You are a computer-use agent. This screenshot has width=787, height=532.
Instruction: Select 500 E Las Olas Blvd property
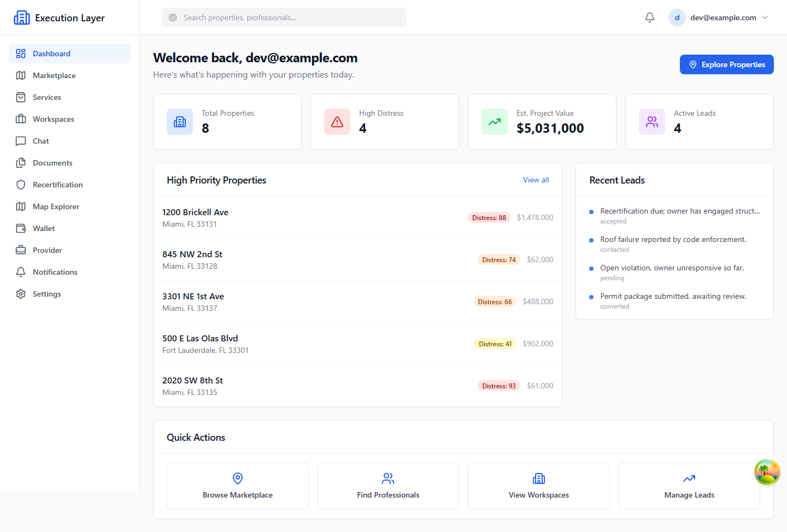coord(357,344)
